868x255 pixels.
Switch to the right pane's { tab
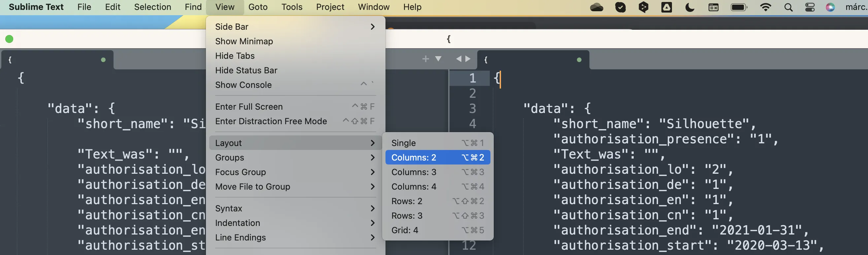coord(533,60)
